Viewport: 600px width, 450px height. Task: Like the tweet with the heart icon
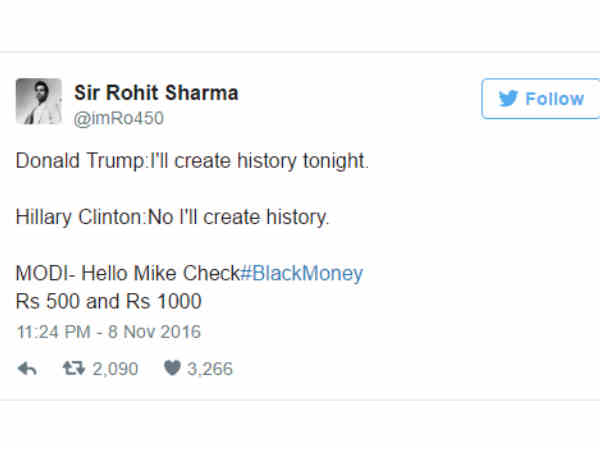(x=172, y=368)
